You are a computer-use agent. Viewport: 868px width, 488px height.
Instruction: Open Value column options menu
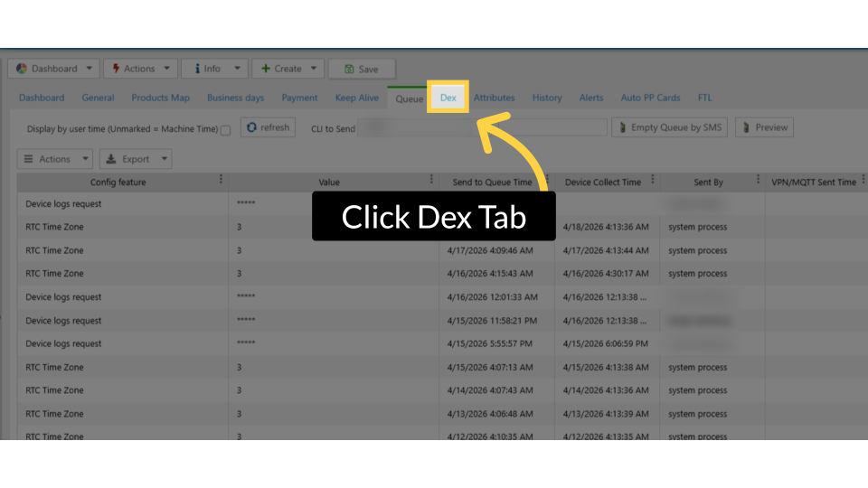431,181
